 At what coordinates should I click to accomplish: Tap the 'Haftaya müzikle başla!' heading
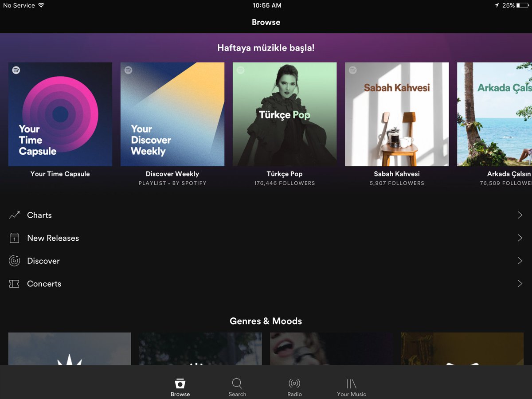pyautogui.click(x=266, y=48)
